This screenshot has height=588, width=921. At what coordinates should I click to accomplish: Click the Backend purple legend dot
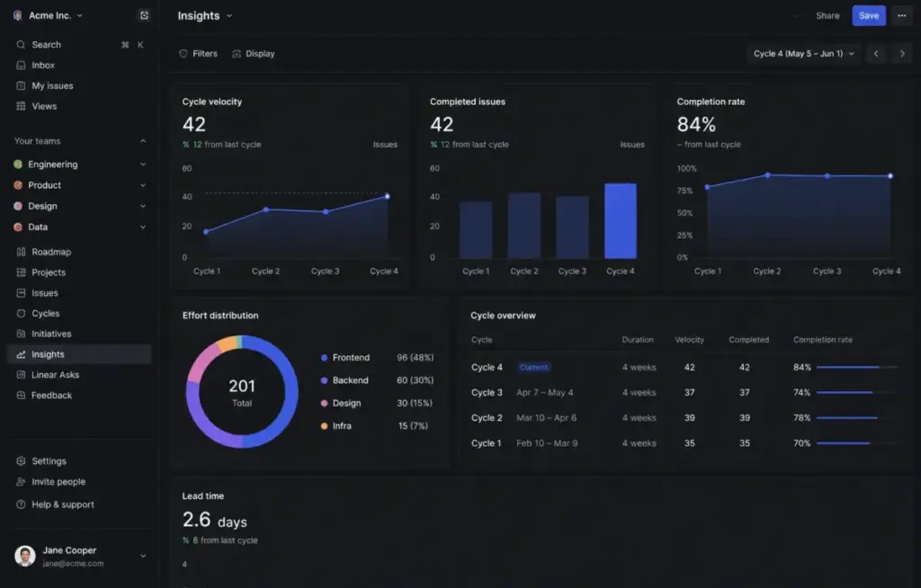[x=324, y=380]
